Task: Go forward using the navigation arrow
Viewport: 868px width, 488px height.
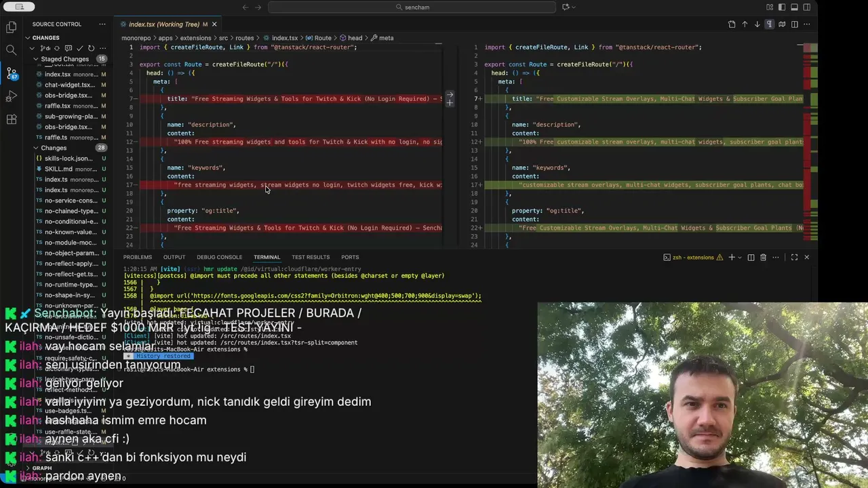Action: 259,7
